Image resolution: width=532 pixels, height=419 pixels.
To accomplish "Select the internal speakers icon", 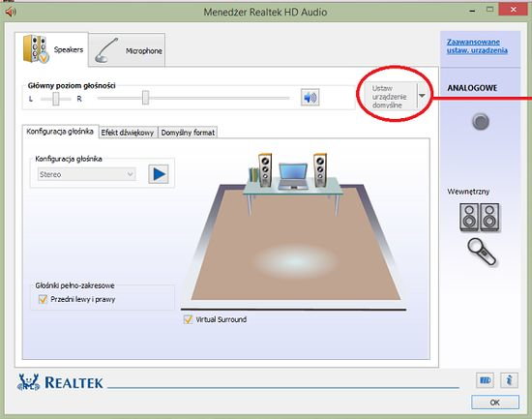I will 480,218.
